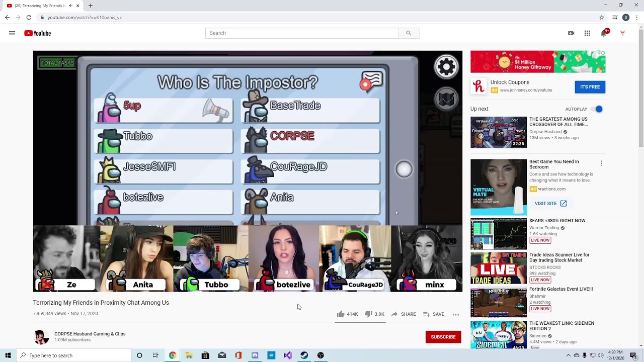Open Windows Start menu
The height and width of the screenshot is (362, 644).
coord(8,355)
